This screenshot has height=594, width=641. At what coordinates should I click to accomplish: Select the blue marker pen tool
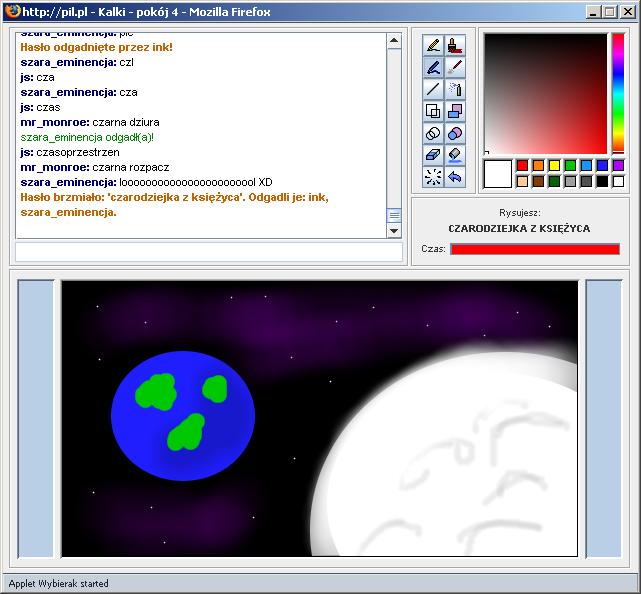(433, 67)
